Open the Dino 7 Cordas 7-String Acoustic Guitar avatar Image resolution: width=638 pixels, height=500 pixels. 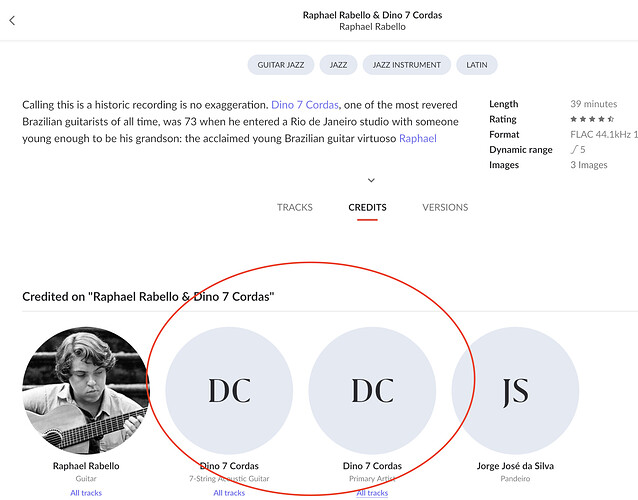[229, 391]
